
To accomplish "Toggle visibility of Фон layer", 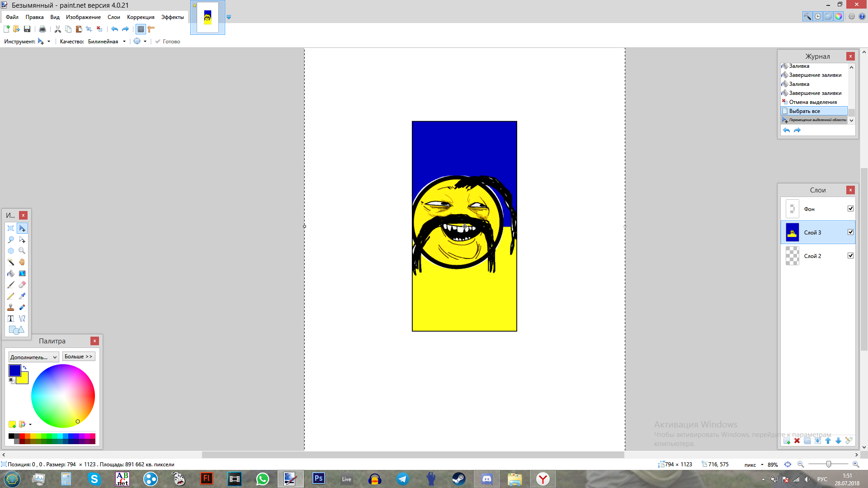I will coord(850,209).
